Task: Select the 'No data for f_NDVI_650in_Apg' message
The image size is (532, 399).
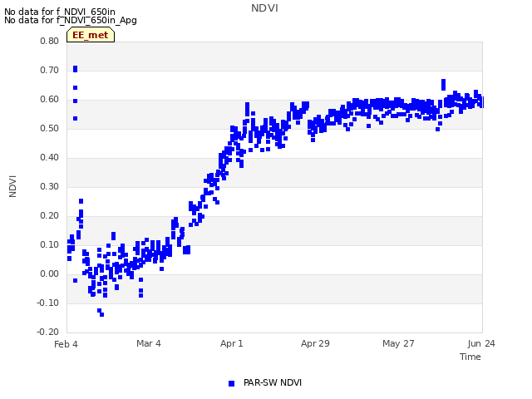Action: point(71,20)
